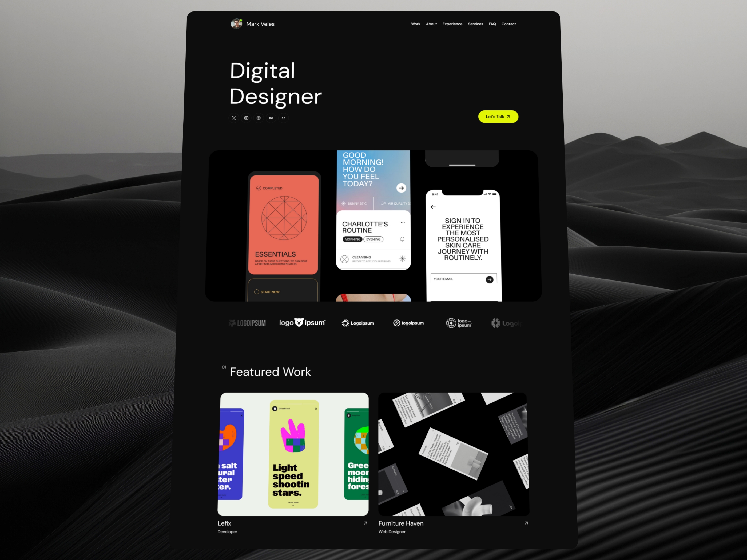The image size is (747, 560).
Task: Click the 'Work' navigation menu item
Action: coord(416,23)
